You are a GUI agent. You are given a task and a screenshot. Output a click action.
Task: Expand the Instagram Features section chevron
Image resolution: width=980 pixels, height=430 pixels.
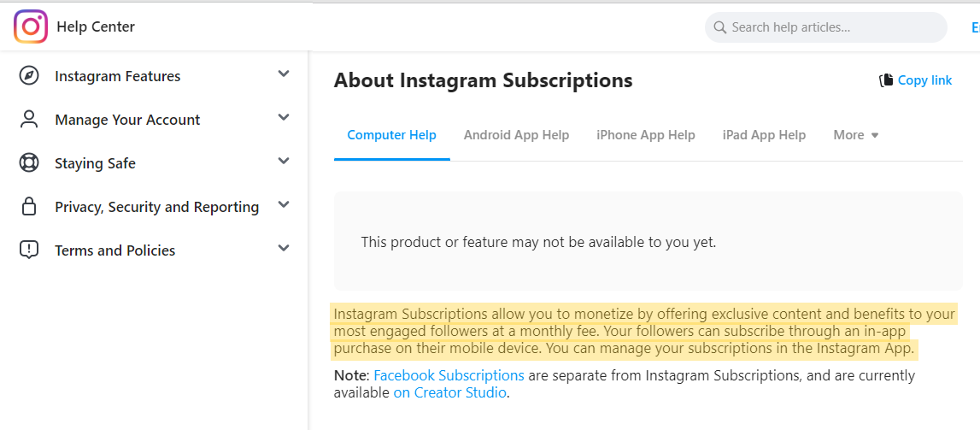(x=284, y=74)
